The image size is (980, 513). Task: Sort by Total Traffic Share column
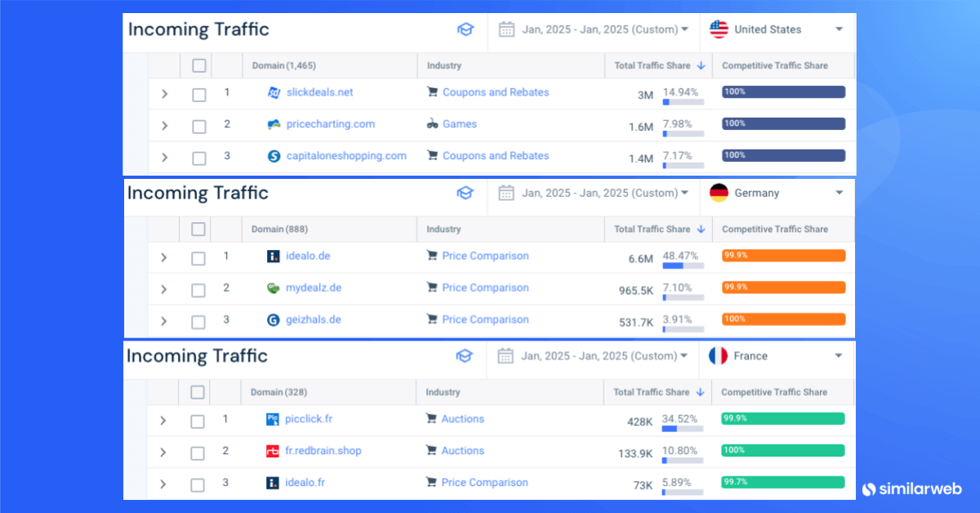pos(657,65)
